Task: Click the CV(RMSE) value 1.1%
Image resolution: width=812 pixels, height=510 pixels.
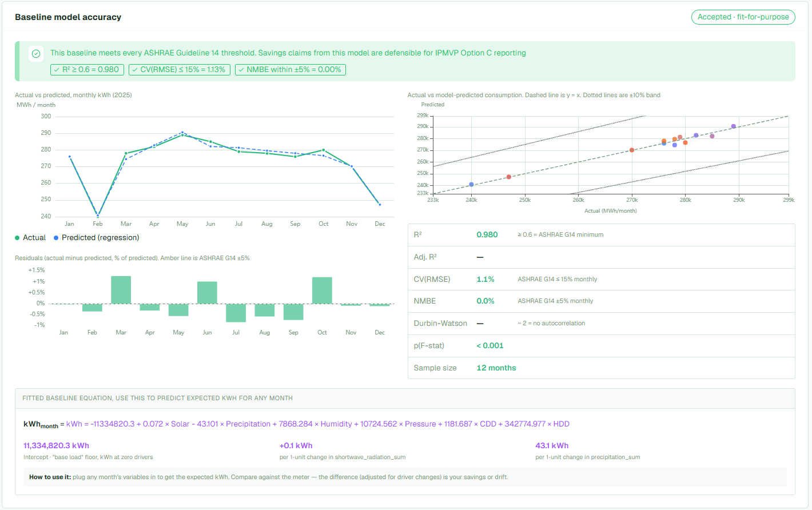Action: (485, 280)
